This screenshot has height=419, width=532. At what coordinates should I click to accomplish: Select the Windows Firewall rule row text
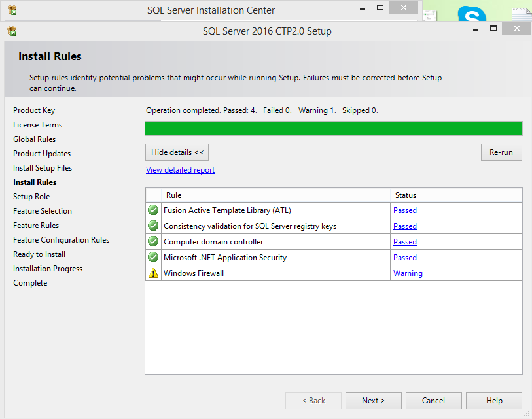pyautogui.click(x=194, y=273)
